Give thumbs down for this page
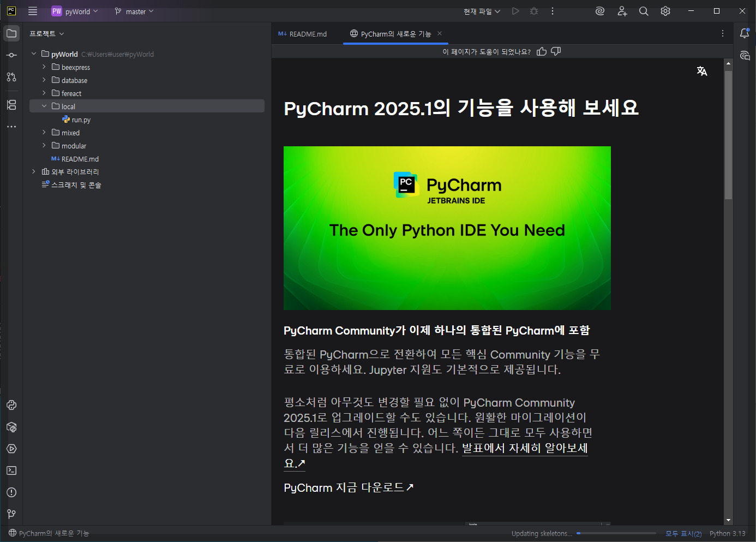 556,51
